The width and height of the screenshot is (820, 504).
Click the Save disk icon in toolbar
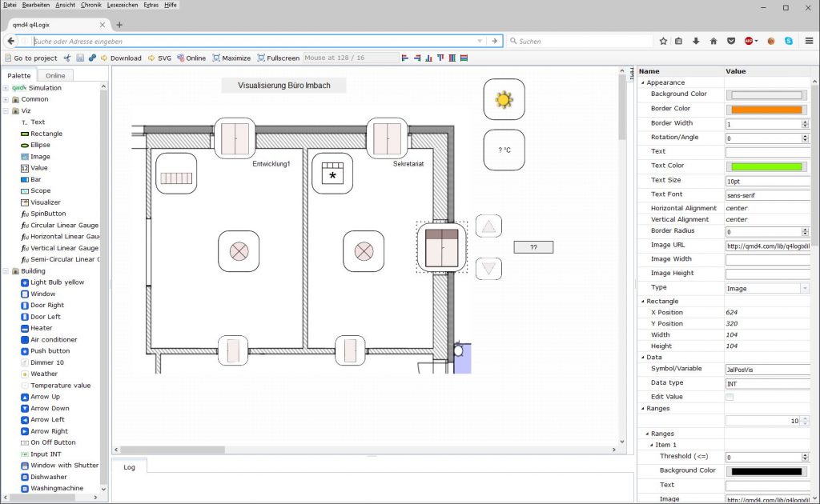[80, 58]
